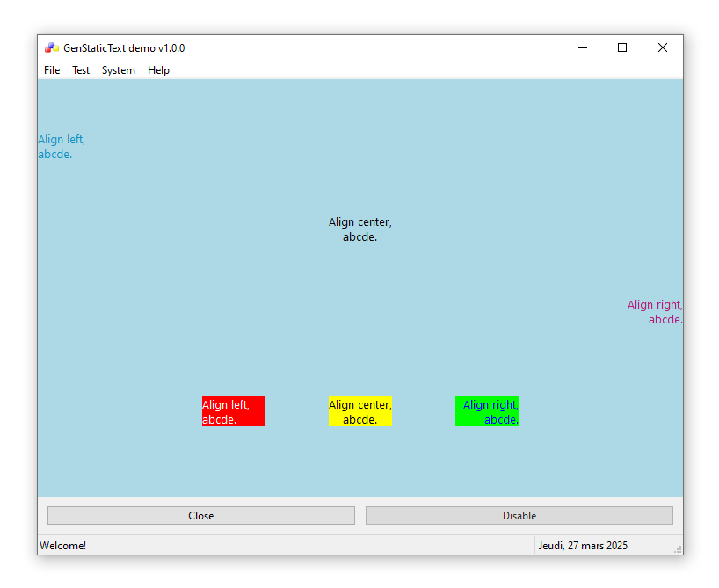Select the yellow 'Align center' label box
This screenshot has height=588, width=719.
pyautogui.click(x=360, y=411)
